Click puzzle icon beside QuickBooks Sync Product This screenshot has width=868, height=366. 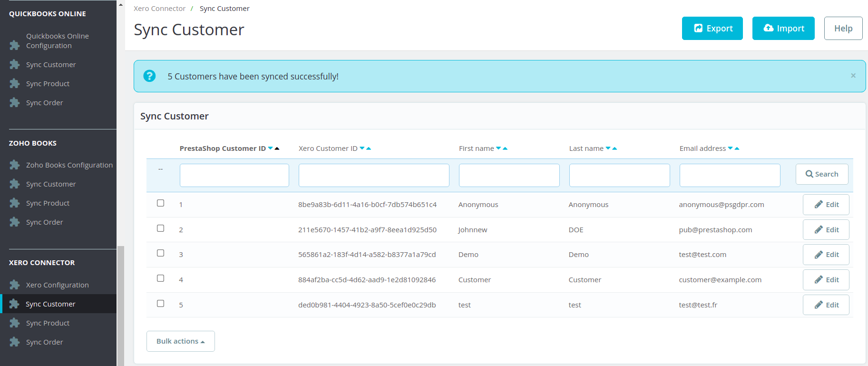[15, 83]
